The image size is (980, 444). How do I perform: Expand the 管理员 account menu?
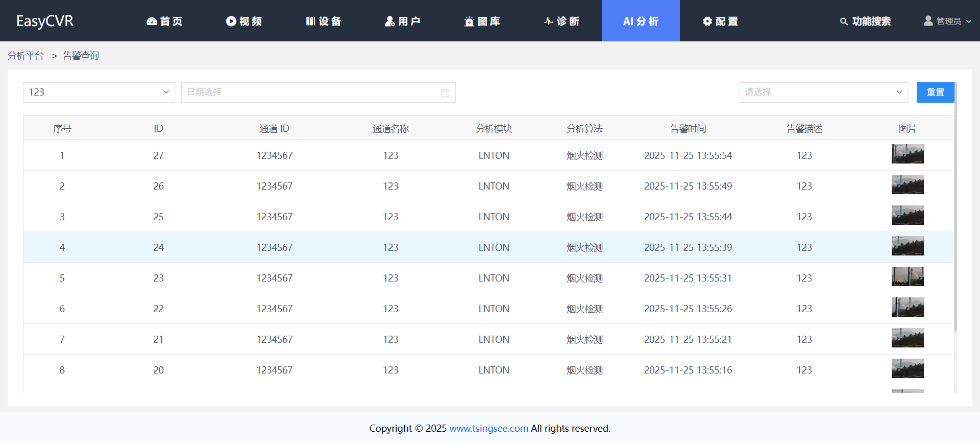(x=948, y=21)
